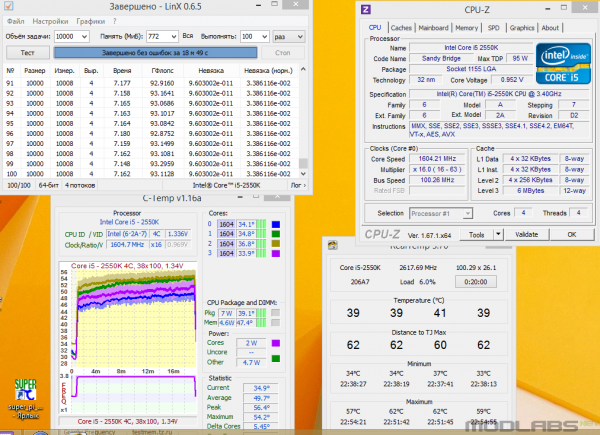Click the Время column header in LinX
This screenshot has height=435, width=600.
(x=122, y=70)
